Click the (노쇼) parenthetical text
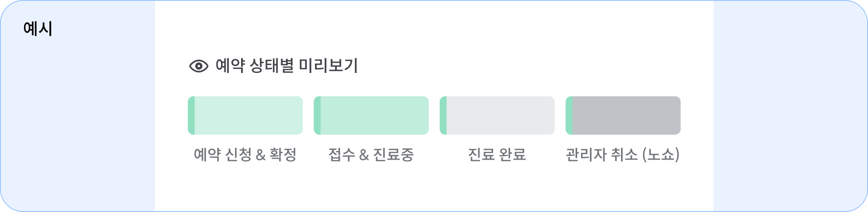The height and width of the screenshot is (212, 868). [661, 155]
